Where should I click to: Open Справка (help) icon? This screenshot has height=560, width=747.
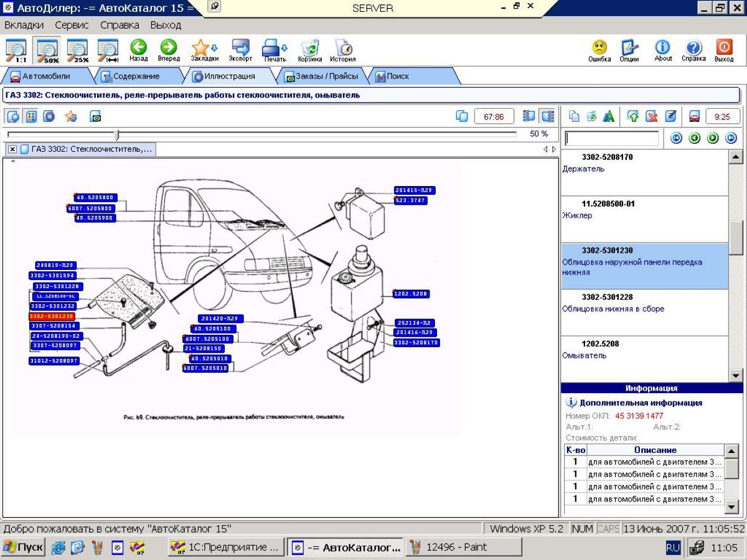pyautogui.click(x=693, y=50)
